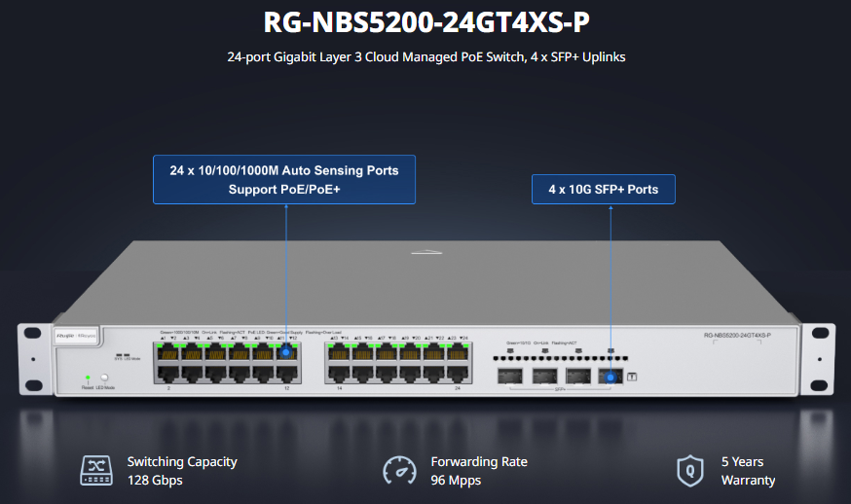851x504 pixels.
Task: Click the top Ethernet port labeled 13
Action: (339, 352)
